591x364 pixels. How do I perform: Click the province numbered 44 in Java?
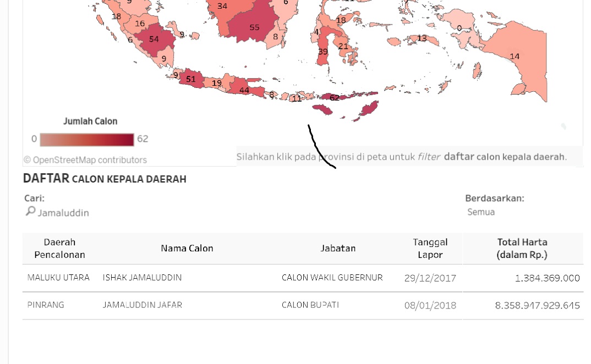coord(244,89)
